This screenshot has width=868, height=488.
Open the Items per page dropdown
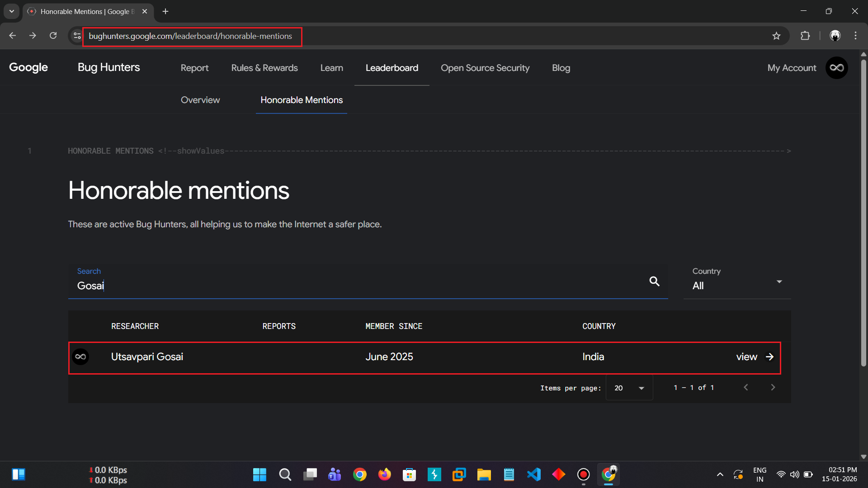pyautogui.click(x=629, y=388)
